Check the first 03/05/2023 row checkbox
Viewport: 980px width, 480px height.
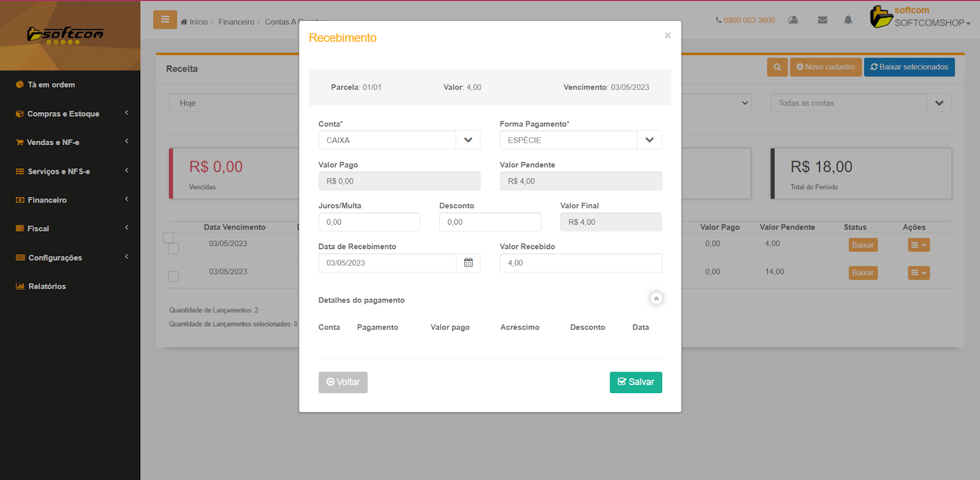174,249
